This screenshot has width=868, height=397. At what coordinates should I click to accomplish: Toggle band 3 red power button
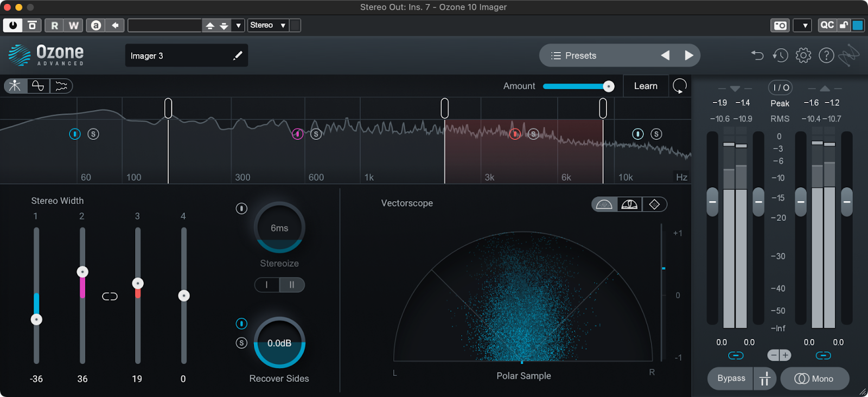[515, 134]
